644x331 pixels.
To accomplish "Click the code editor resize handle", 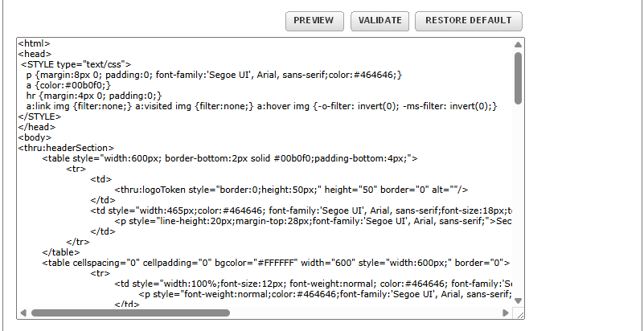I will click(519, 313).
